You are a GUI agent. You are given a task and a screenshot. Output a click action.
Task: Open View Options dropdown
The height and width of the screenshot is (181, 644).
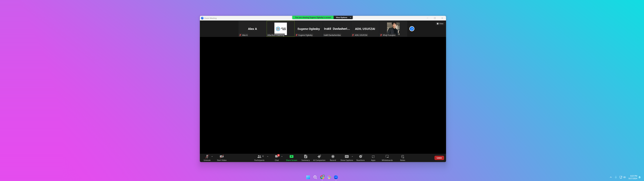click(343, 17)
